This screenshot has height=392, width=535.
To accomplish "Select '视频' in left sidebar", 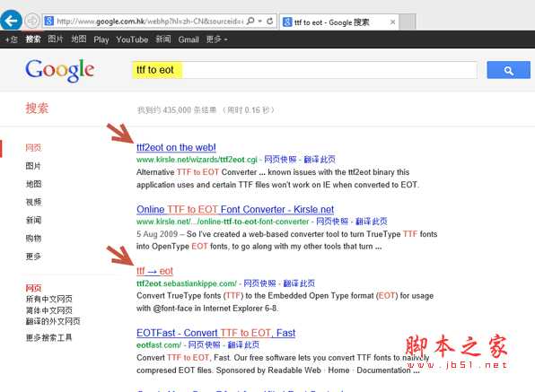I will coord(33,202).
